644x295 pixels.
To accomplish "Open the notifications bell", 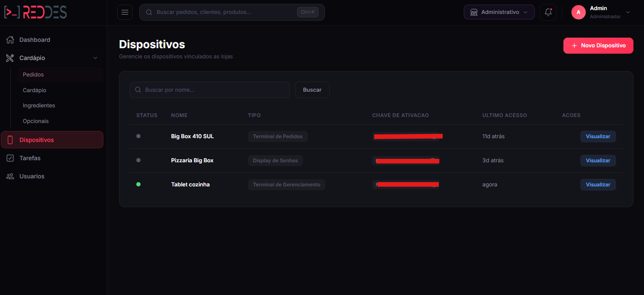I will [548, 12].
